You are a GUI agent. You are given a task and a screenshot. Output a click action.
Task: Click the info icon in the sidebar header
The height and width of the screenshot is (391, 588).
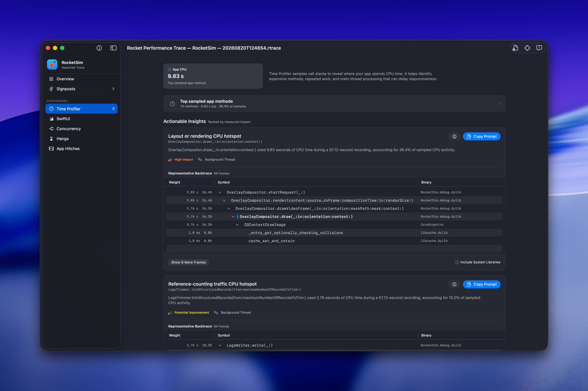coord(99,48)
